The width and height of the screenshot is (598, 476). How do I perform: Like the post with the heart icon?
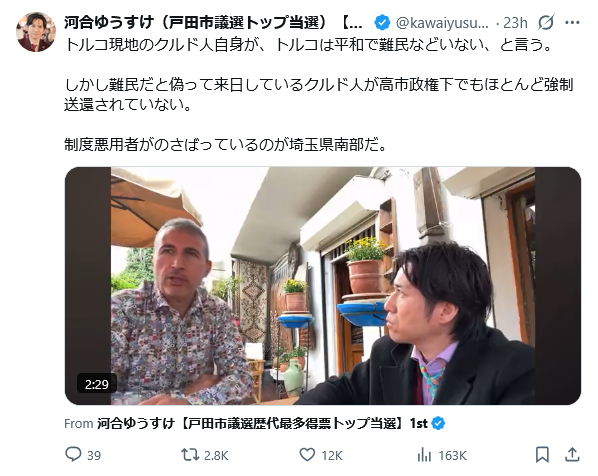click(x=307, y=455)
